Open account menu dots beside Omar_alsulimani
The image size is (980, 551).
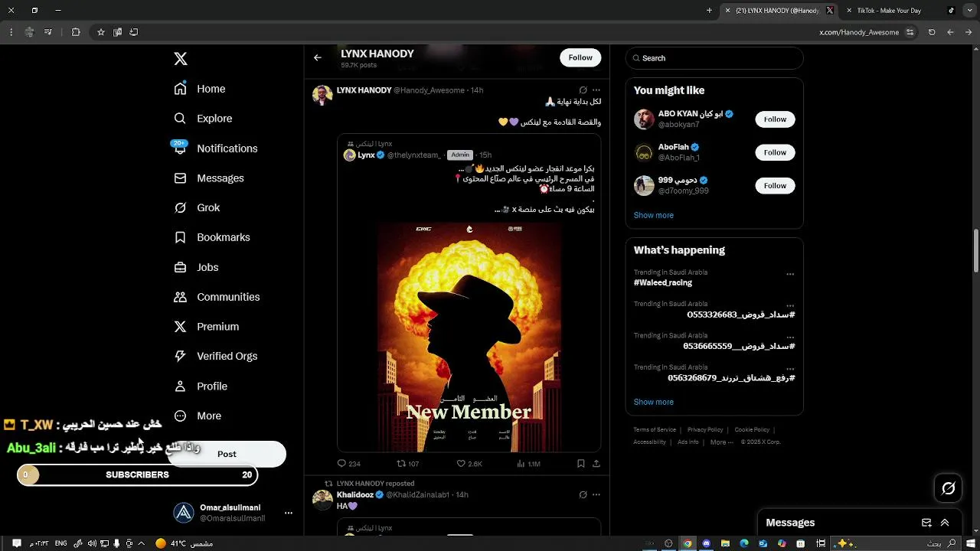(x=289, y=513)
